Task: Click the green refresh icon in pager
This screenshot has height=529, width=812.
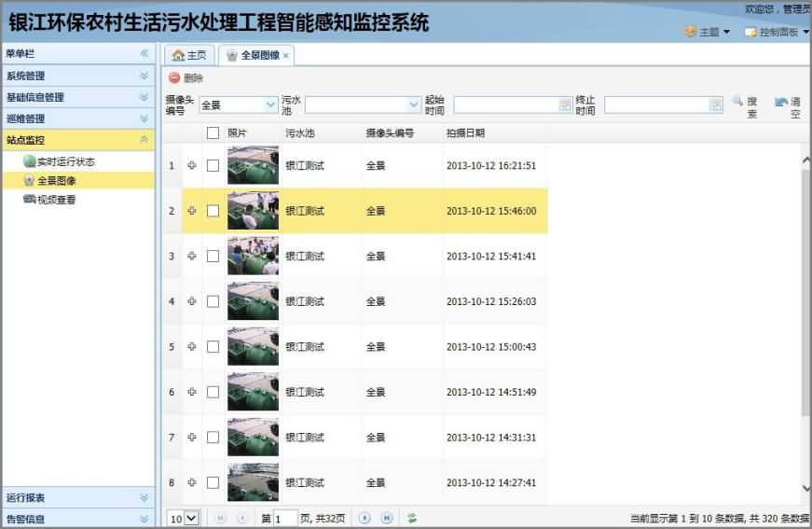Action: [x=411, y=518]
